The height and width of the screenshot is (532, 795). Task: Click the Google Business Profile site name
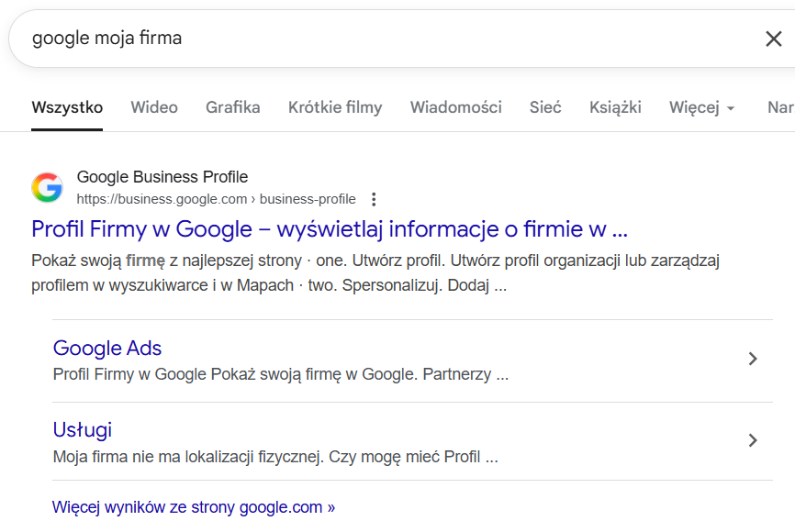[x=162, y=177]
